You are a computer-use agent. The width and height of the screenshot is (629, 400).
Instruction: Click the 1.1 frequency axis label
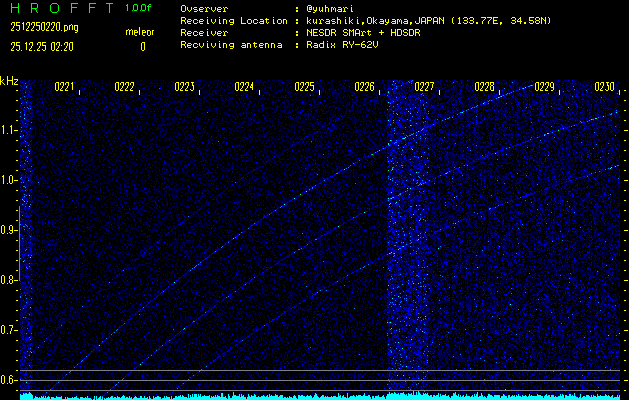click(x=9, y=130)
